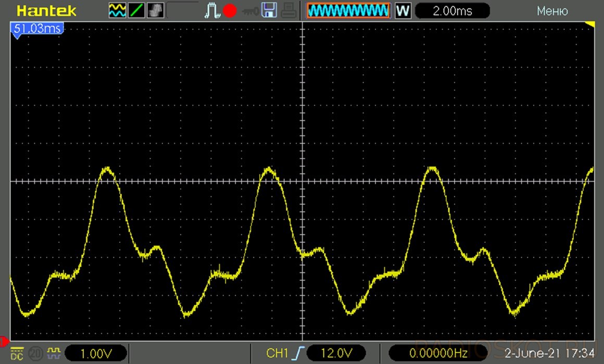Toggle the 20 MHz bandwidth limit icon
Image resolution: width=604 pixels, height=364 pixels.
[x=35, y=354]
